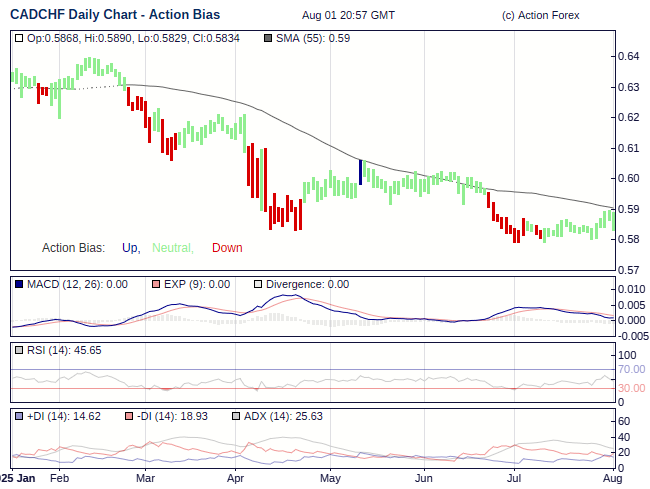Screen dimensions: 650x489
Task: Click the Aug 01 20:57 GMT timestamp
Action: 347,15
